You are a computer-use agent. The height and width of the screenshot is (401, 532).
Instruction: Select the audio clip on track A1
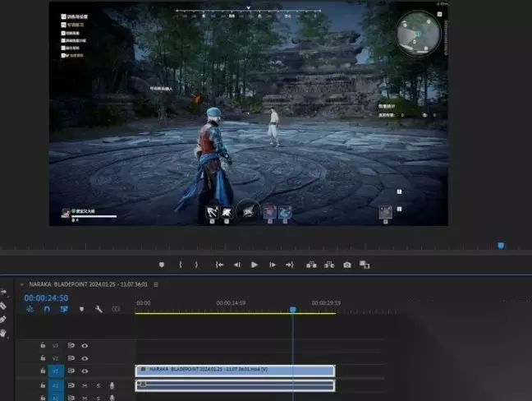tap(235, 385)
